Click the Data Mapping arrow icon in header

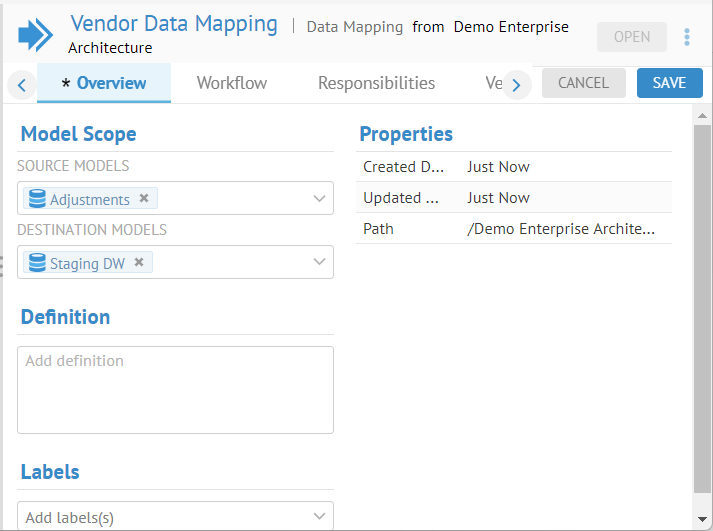tap(36, 35)
